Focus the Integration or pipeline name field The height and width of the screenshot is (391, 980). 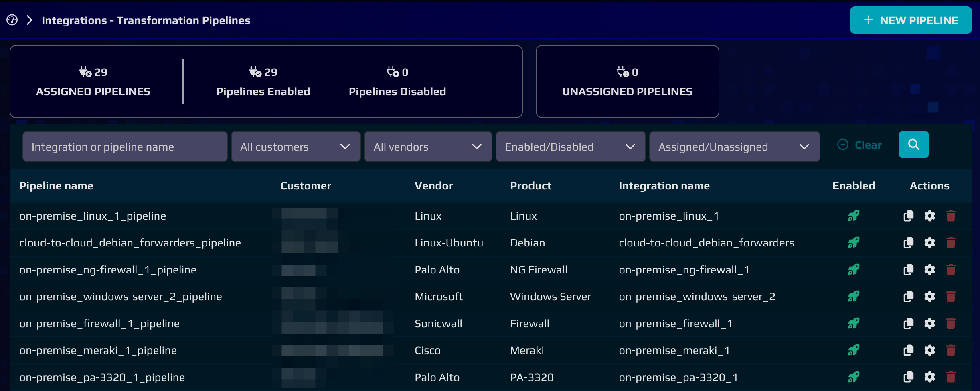pyautogui.click(x=125, y=147)
